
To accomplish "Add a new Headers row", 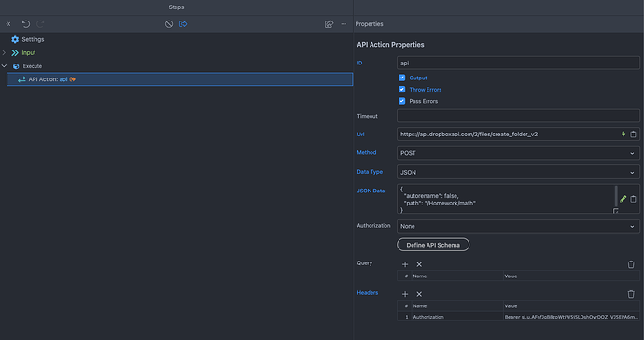I will coord(405,294).
